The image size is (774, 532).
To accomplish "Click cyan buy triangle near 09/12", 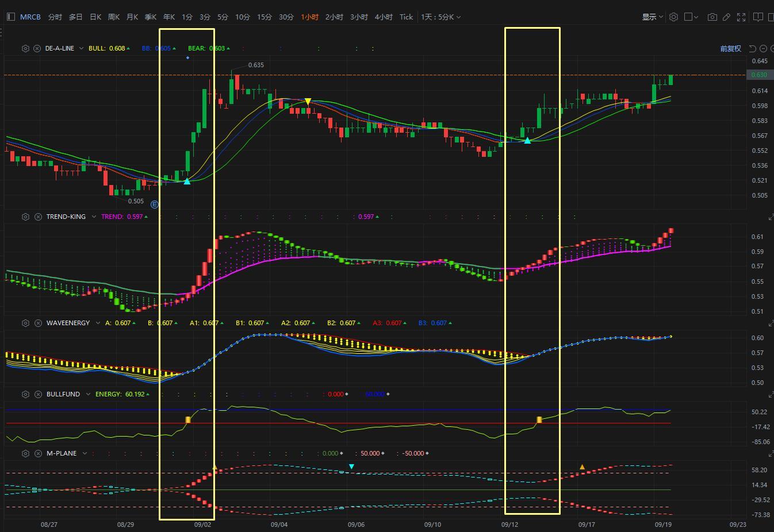I will [527, 140].
